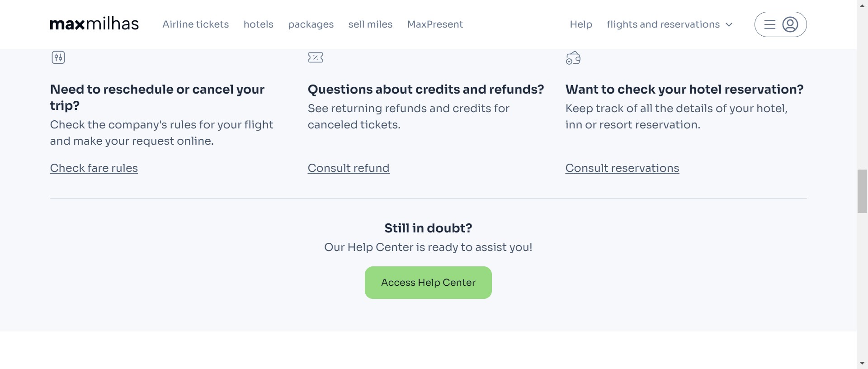Expand flights and reservations chevron

click(x=729, y=24)
